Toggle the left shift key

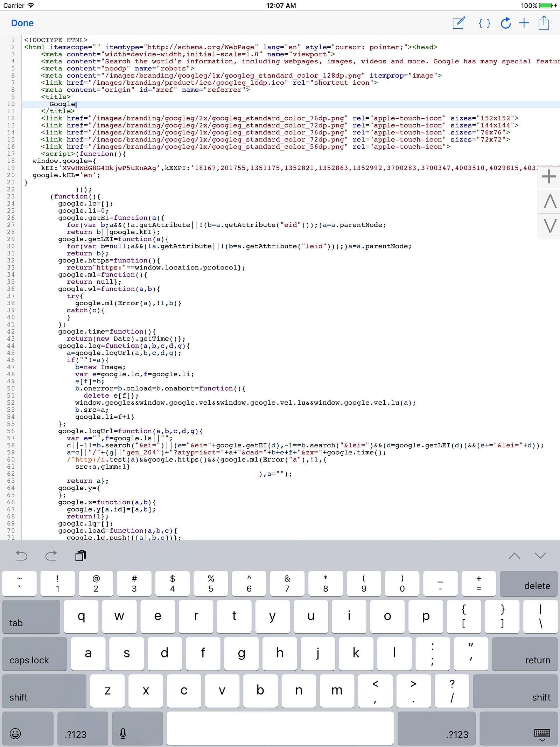(44, 691)
